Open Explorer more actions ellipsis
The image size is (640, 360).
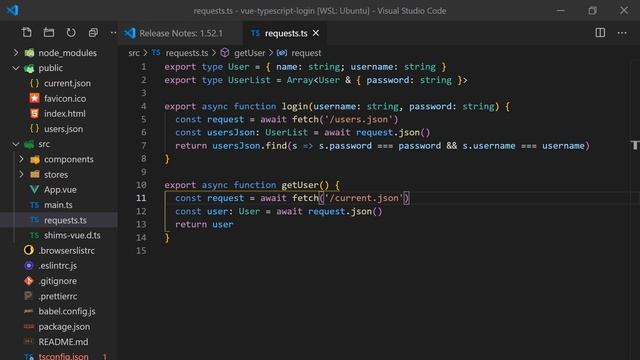(113, 33)
